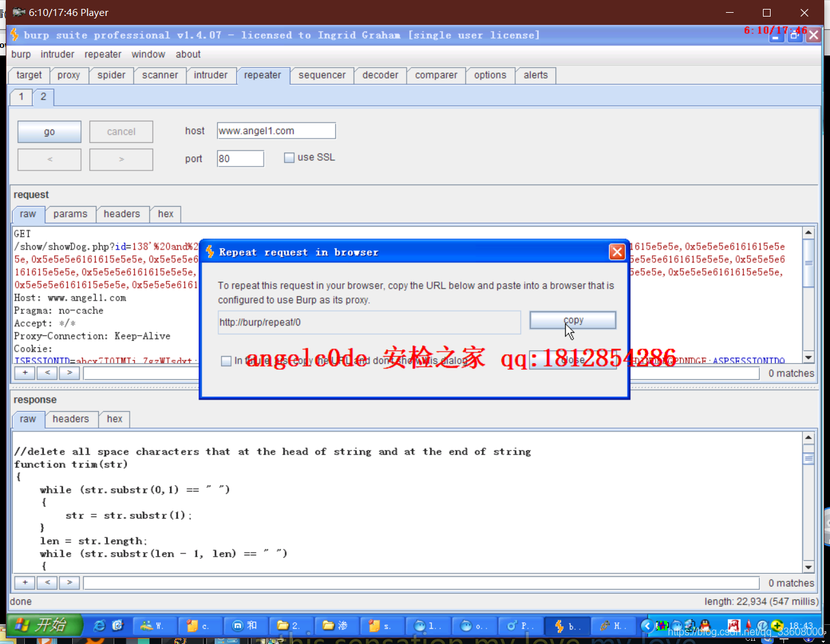830x644 pixels.
Task: Show response hex tab
Action: click(115, 419)
